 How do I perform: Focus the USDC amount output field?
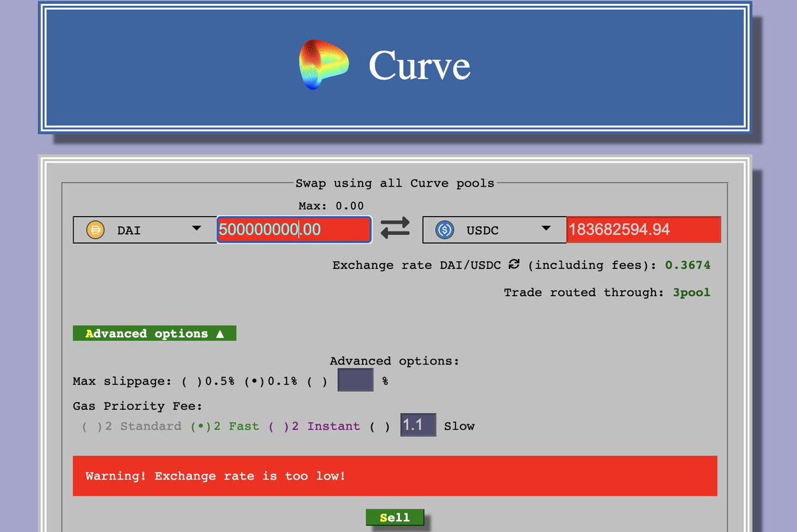click(643, 230)
